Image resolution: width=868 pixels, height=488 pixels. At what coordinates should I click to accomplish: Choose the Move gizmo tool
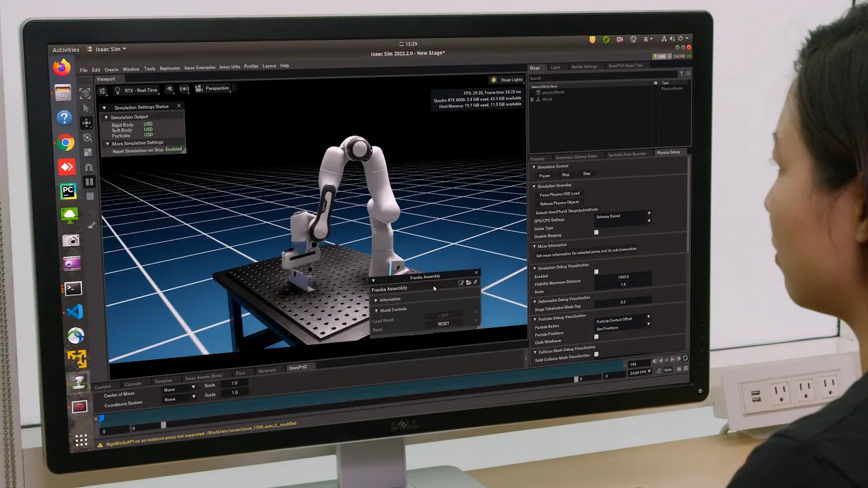[x=86, y=123]
